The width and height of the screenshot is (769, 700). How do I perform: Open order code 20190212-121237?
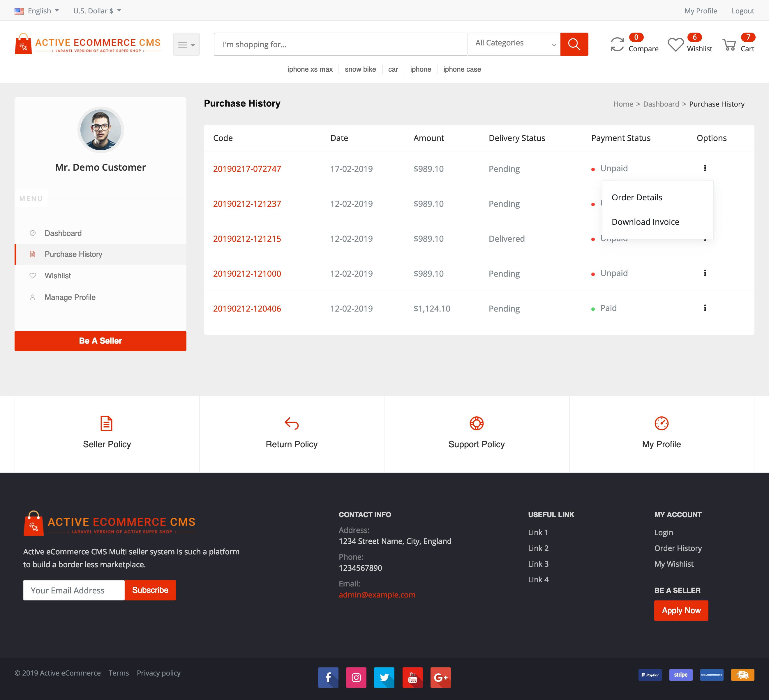point(247,204)
